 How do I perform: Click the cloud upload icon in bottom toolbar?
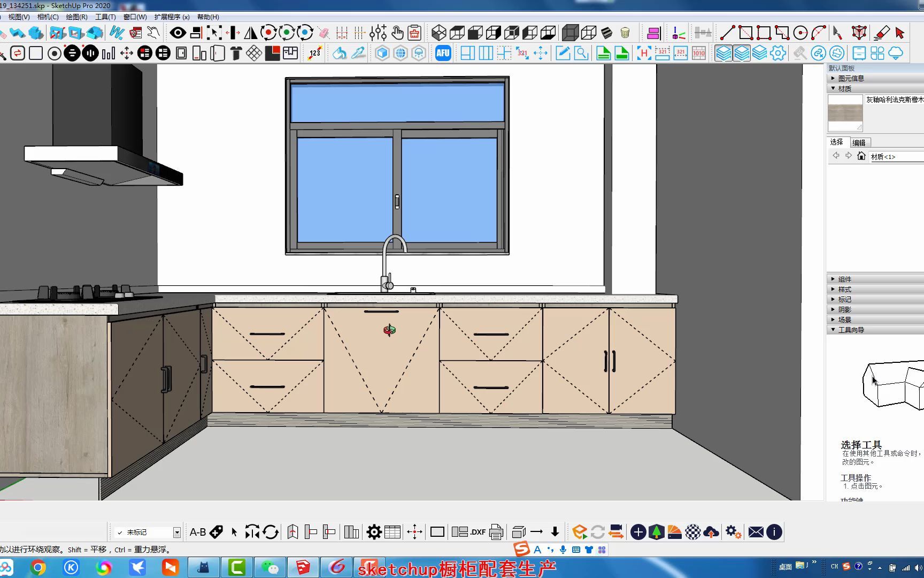[711, 532]
